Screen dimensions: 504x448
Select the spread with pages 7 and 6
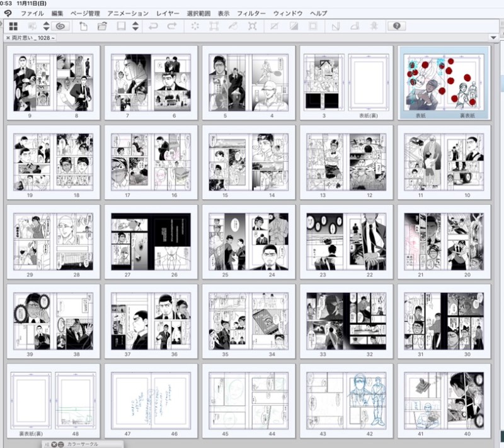151,83
